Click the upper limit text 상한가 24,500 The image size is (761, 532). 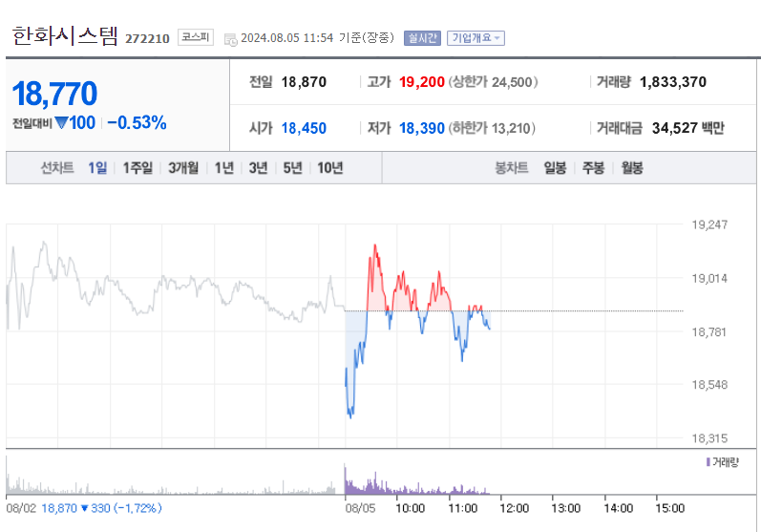[x=493, y=82]
